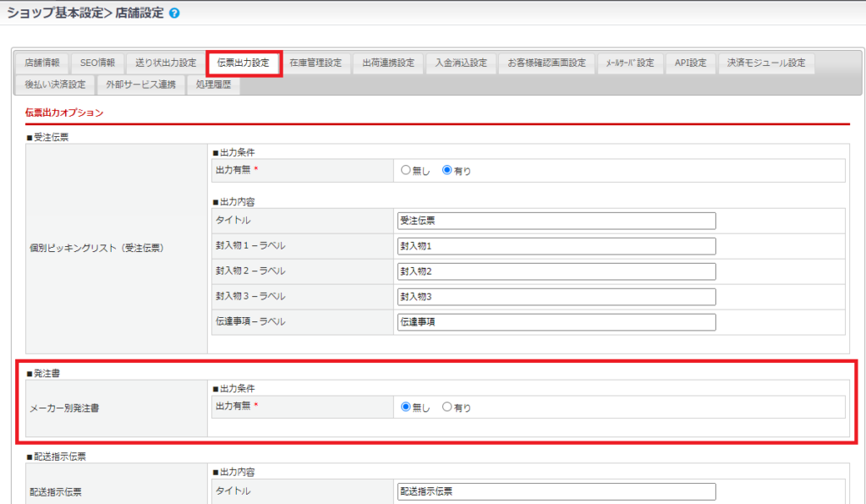
Task: Click the 受注伝票 タイトル text field
Action: pos(556,221)
